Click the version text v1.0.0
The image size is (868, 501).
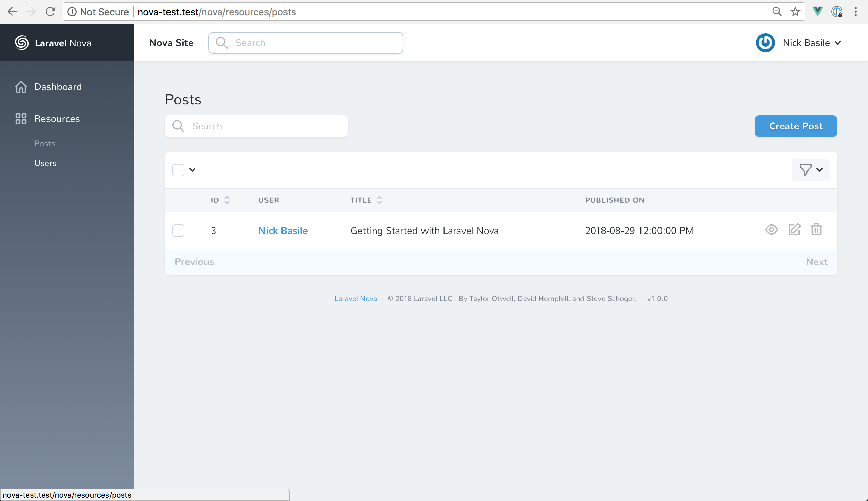click(657, 299)
